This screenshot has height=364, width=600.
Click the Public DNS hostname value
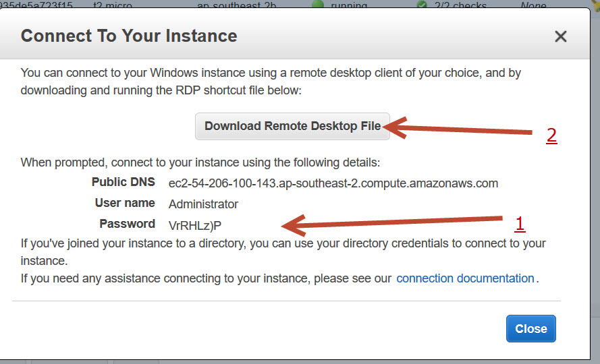tap(333, 183)
